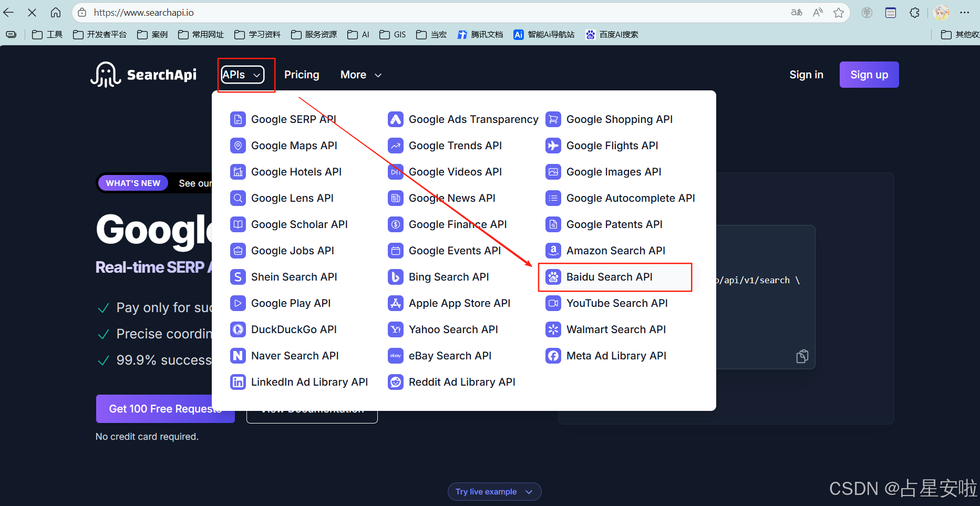Click the Google Events API calendar icon
The image size is (980, 506).
pyautogui.click(x=396, y=251)
